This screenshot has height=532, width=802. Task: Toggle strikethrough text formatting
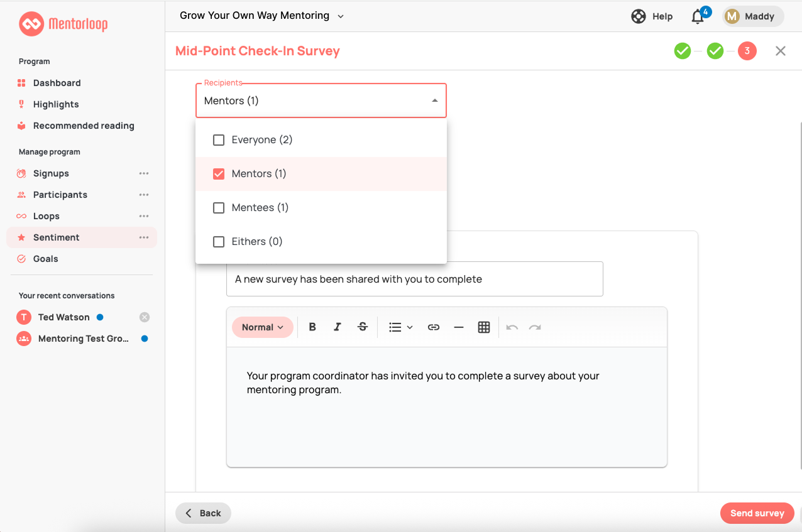363,327
